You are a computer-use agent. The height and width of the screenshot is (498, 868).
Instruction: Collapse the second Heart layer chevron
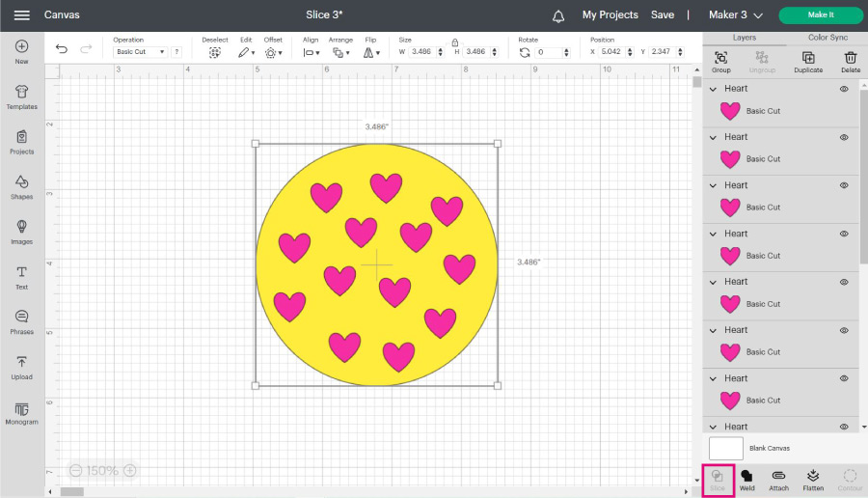coord(713,137)
